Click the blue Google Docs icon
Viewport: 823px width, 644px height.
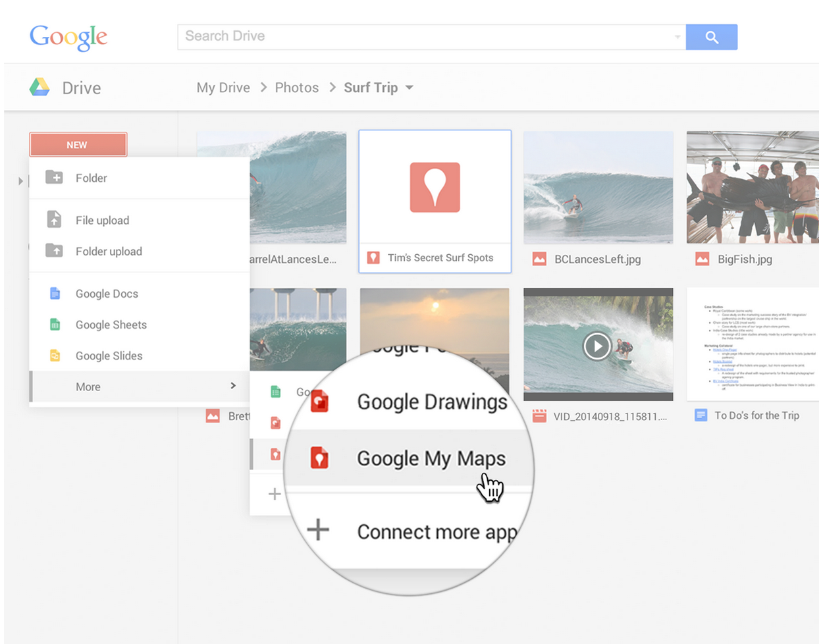pos(55,293)
